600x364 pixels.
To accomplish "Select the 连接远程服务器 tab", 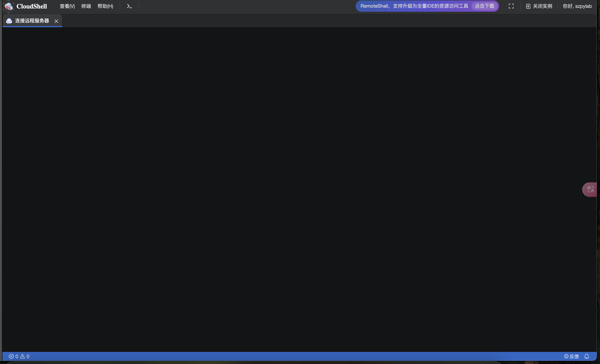I will click(x=32, y=21).
